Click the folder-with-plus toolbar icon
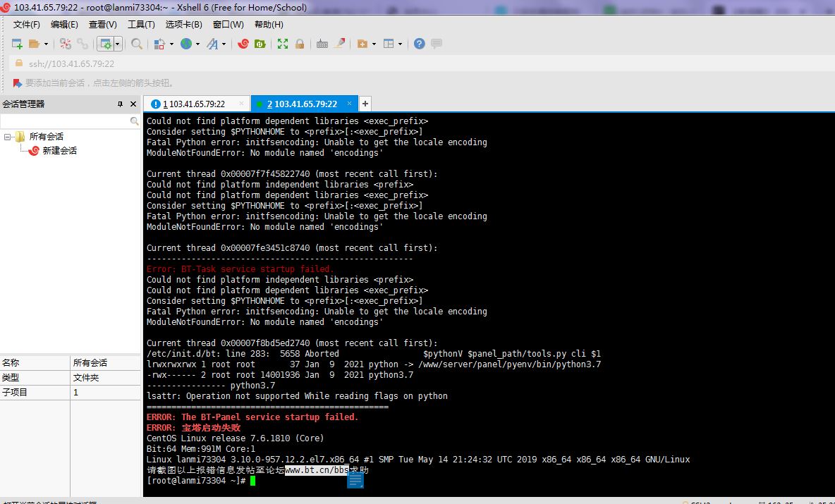835x504 pixels. 362,44
